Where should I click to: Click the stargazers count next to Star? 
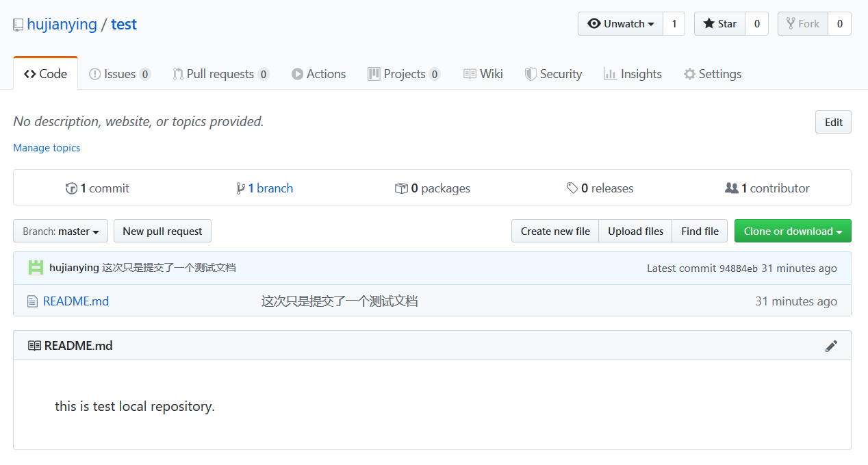click(x=756, y=24)
